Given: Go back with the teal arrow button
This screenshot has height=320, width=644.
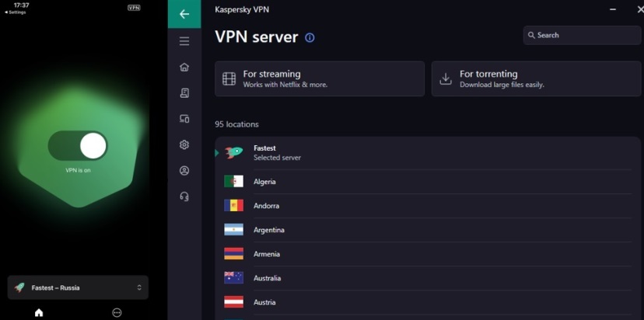Looking at the screenshot, I should point(184,14).
